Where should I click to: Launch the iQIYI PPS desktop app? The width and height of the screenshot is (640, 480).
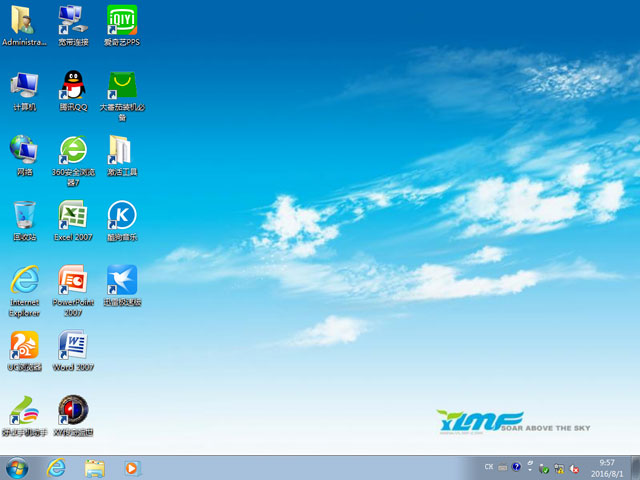[x=121, y=20]
